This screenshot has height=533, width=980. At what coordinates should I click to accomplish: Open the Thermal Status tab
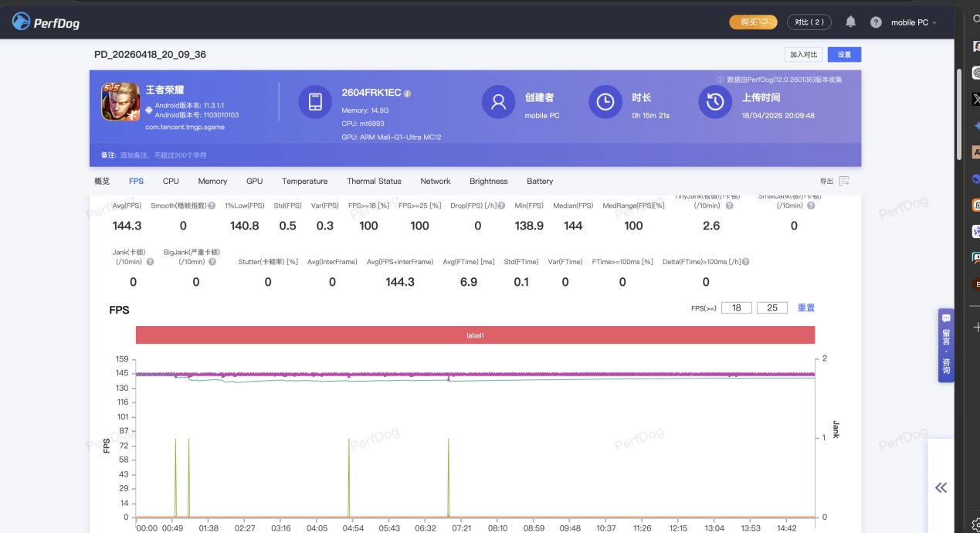(x=374, y=181)
